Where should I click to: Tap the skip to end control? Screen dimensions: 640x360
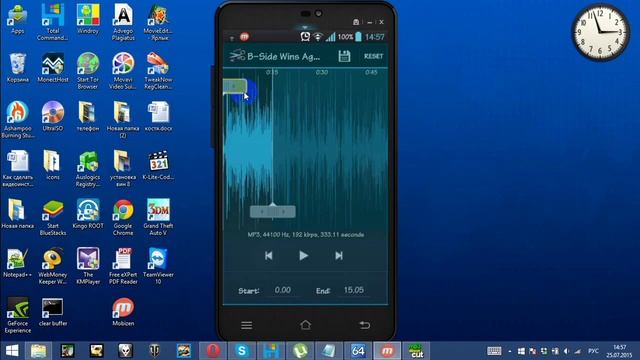tap(339, 256)
